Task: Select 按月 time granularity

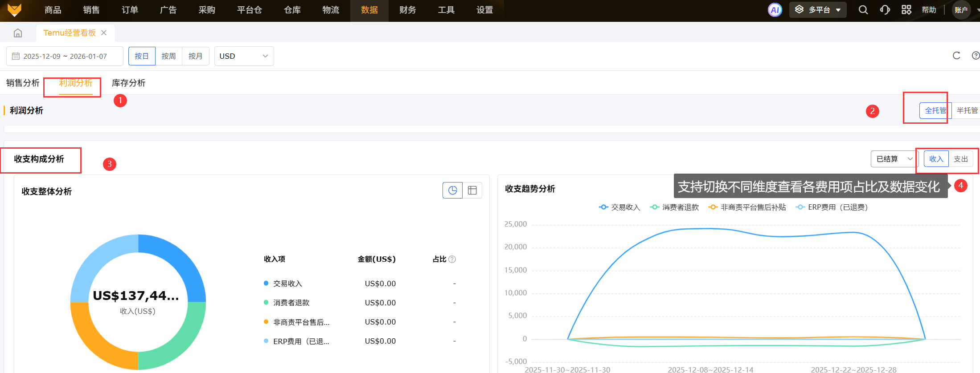Action: pos(195,56)
